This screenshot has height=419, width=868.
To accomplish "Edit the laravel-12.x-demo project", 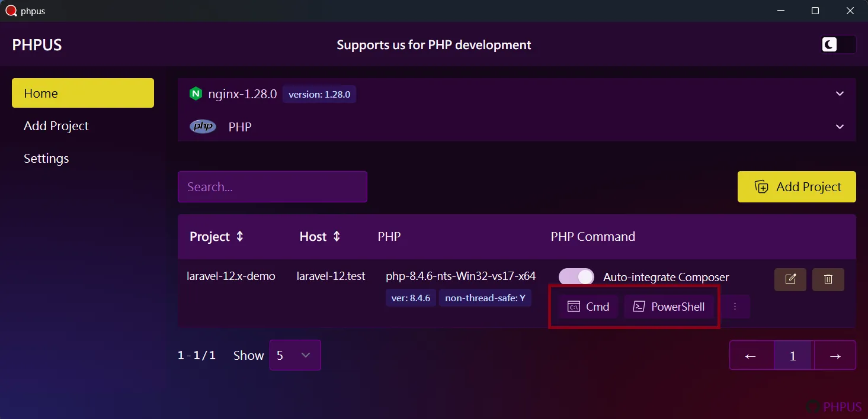I will coord(790,279).
